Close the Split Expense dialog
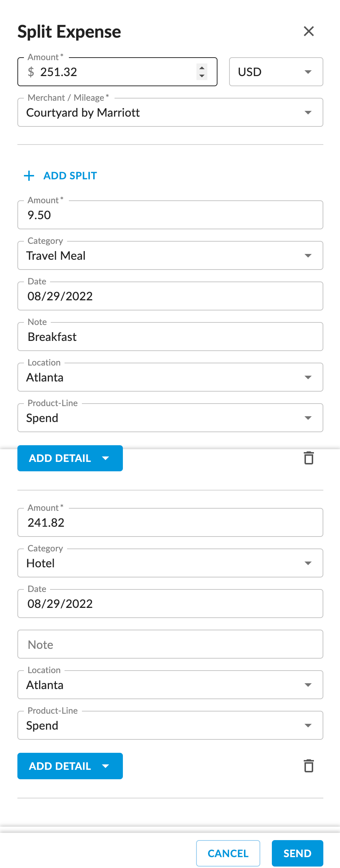 tap(308, 32)
